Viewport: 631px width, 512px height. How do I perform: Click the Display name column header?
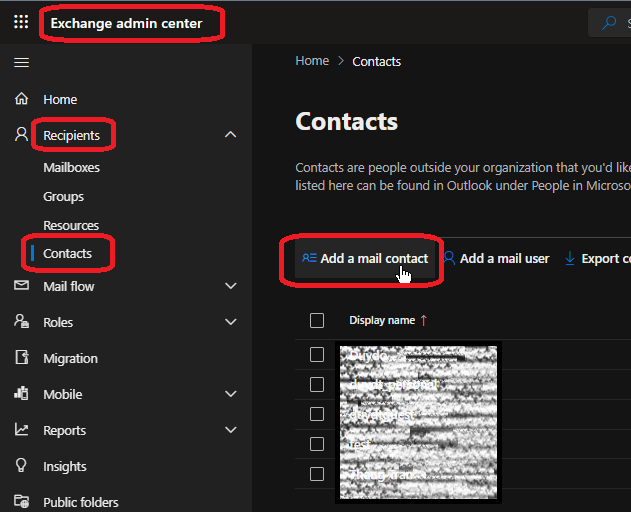point(382,320)
